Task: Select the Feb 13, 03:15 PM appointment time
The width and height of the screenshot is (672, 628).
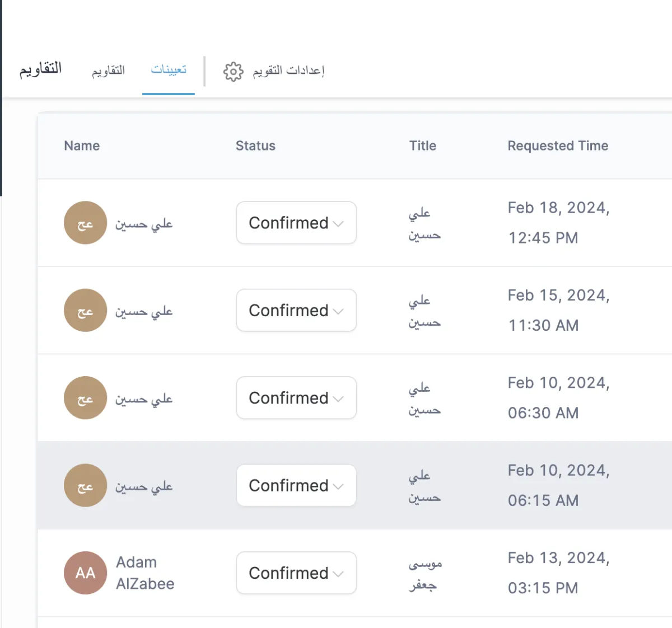Action: point(558,573)
